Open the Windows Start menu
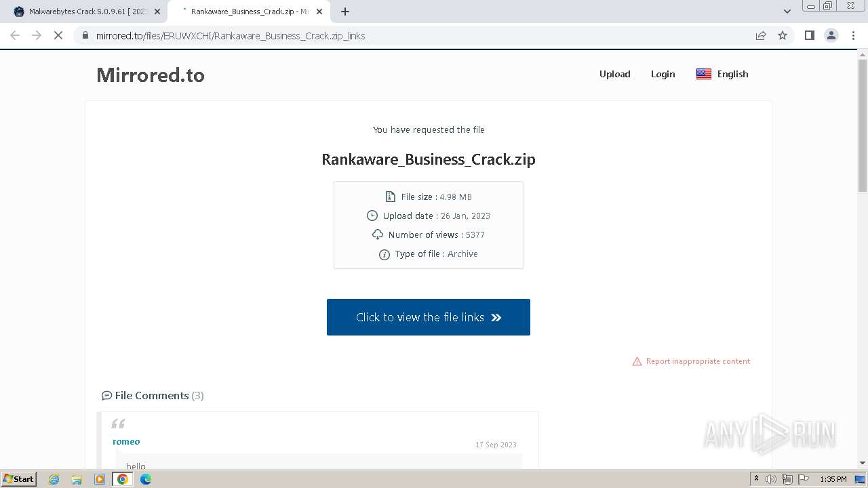The image size is (868, 488). coord(19,479)
